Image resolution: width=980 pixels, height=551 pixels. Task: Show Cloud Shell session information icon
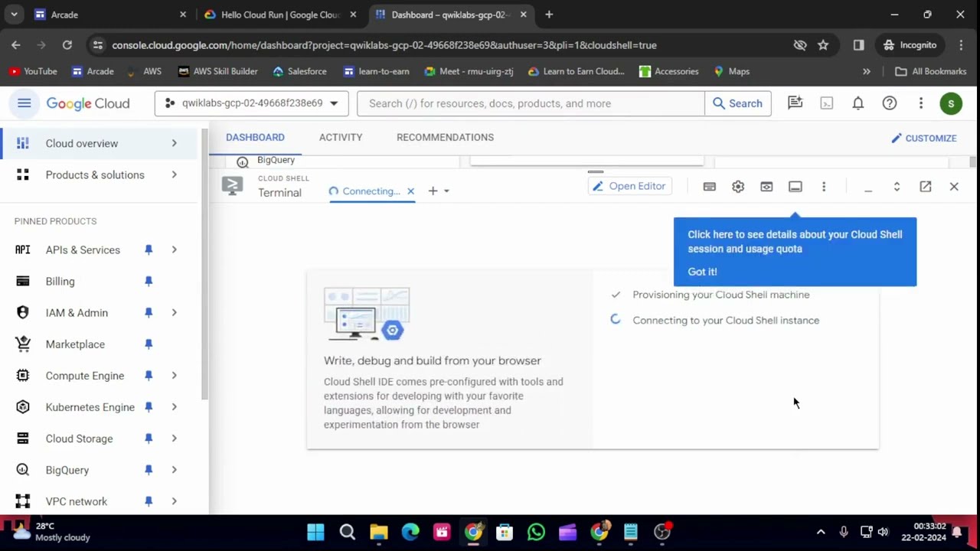[x=795, y=187]
